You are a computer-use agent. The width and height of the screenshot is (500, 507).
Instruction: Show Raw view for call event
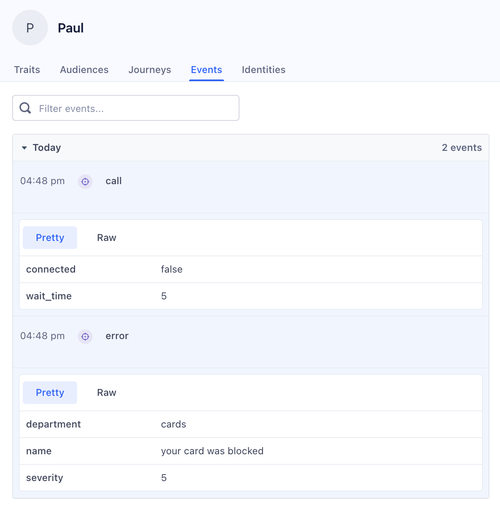pyautogui.click(x=107, y=238)
